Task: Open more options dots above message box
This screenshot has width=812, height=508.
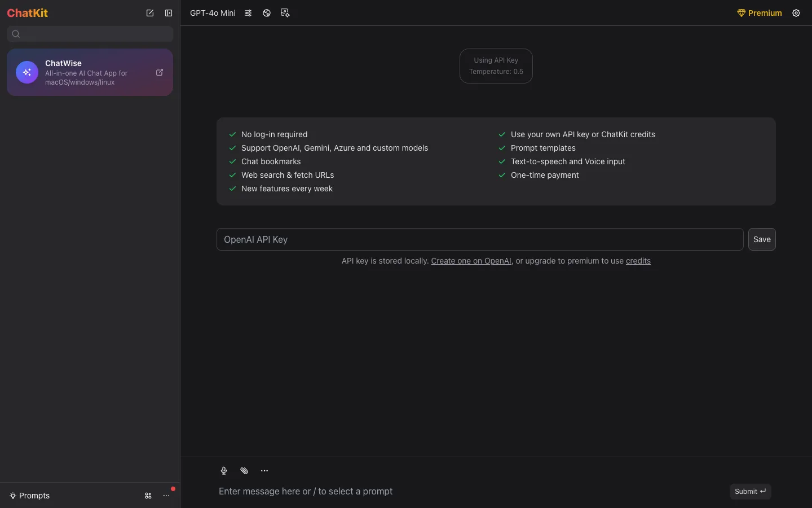Action: (264, 471)
